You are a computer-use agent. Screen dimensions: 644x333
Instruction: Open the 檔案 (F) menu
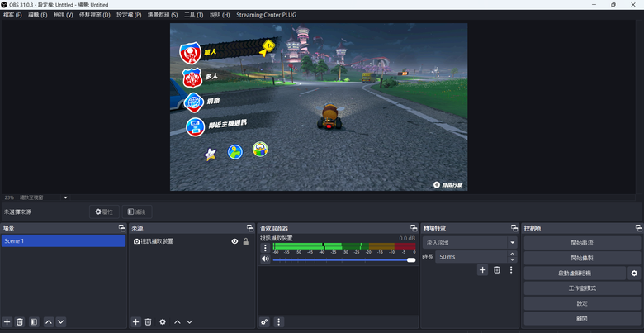12,15
